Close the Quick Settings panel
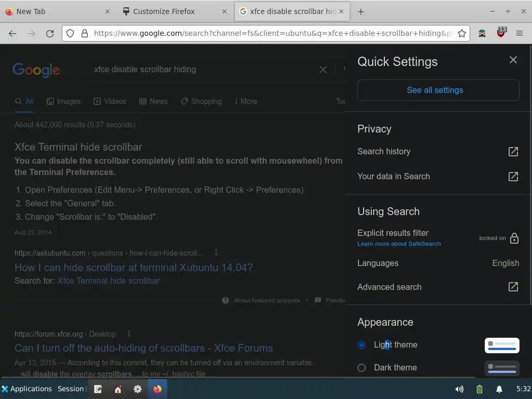Image resolution: width=532 pixels, height=399 pixels. coord(513,60)
